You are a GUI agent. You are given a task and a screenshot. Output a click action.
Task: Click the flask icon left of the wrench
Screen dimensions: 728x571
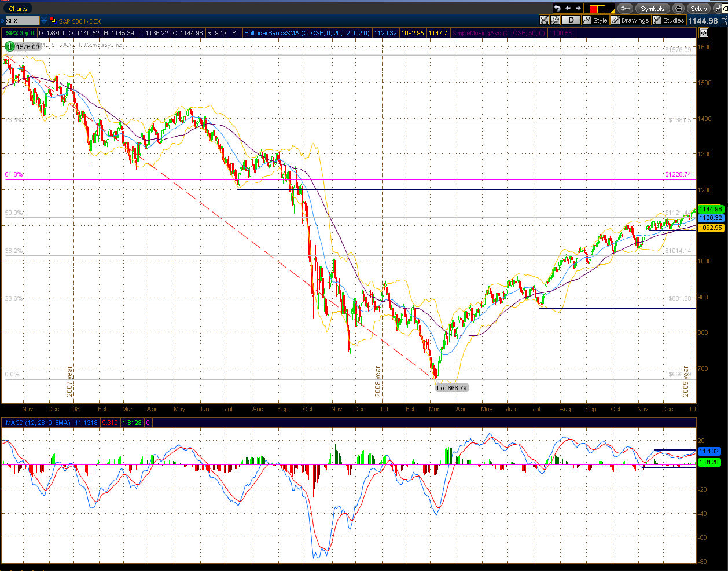tap(544, 20)
